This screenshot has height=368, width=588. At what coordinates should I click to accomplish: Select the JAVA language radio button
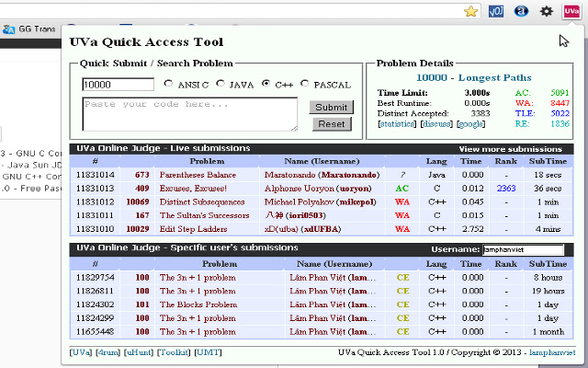[x=220, y=84]
